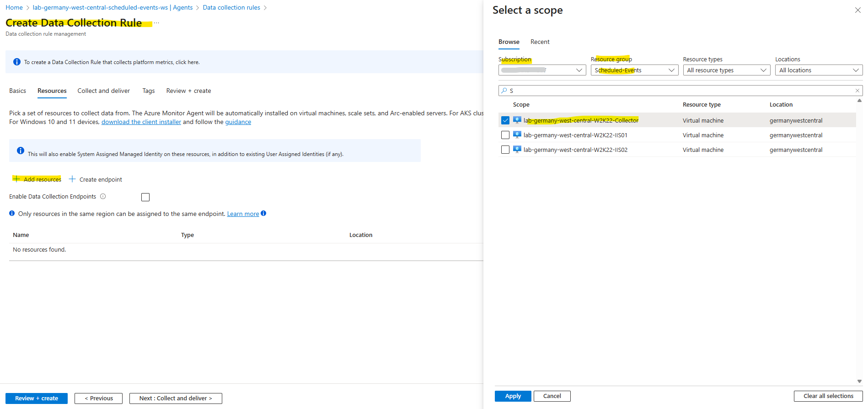
Task: Select the Resources tab
Action: pyautogui.click(x=52, y=91)
